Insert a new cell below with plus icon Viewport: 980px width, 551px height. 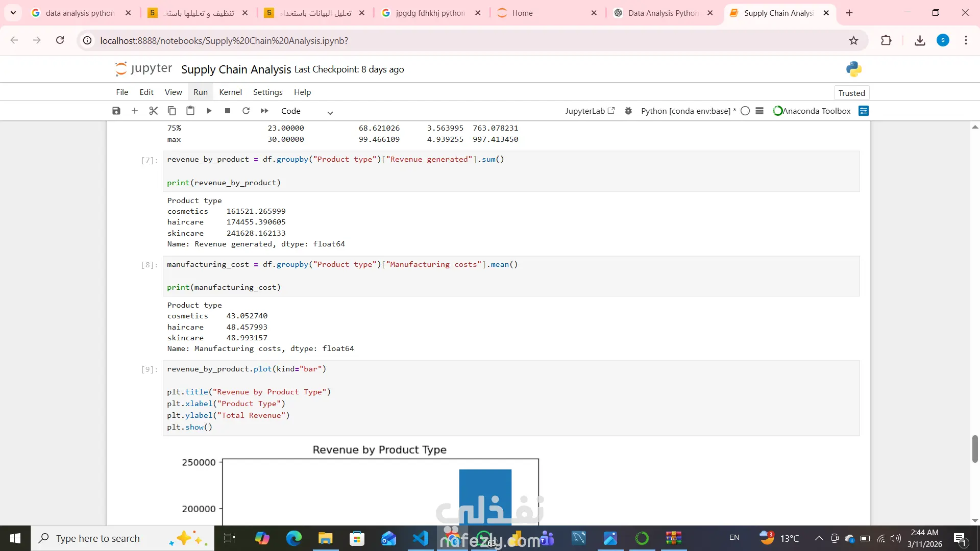tap(135, 111)
